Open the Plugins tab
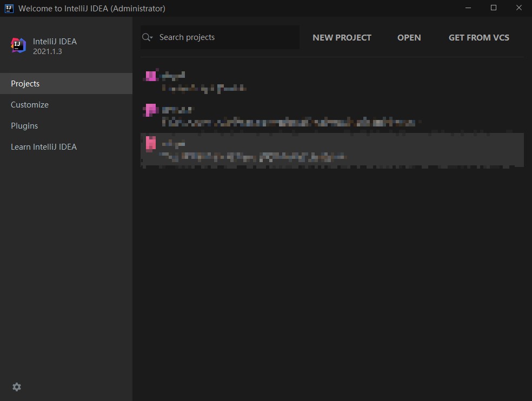 coord(66,125)
